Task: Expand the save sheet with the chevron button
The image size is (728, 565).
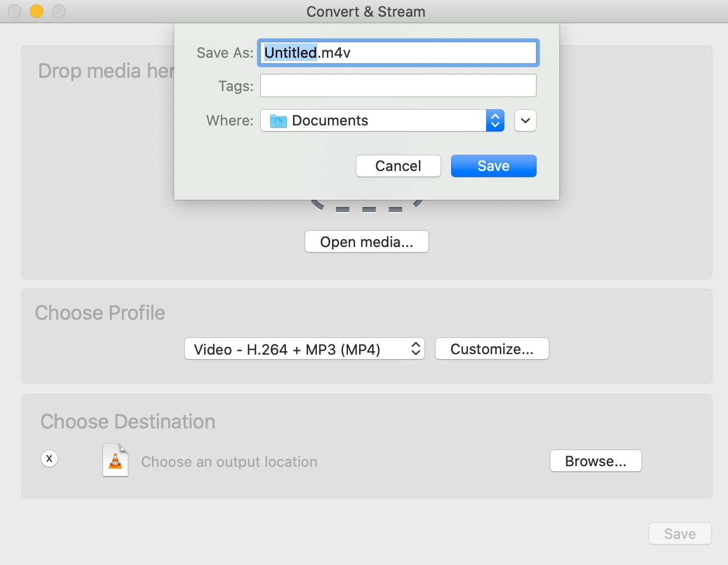Action: (x=524, y=120)
